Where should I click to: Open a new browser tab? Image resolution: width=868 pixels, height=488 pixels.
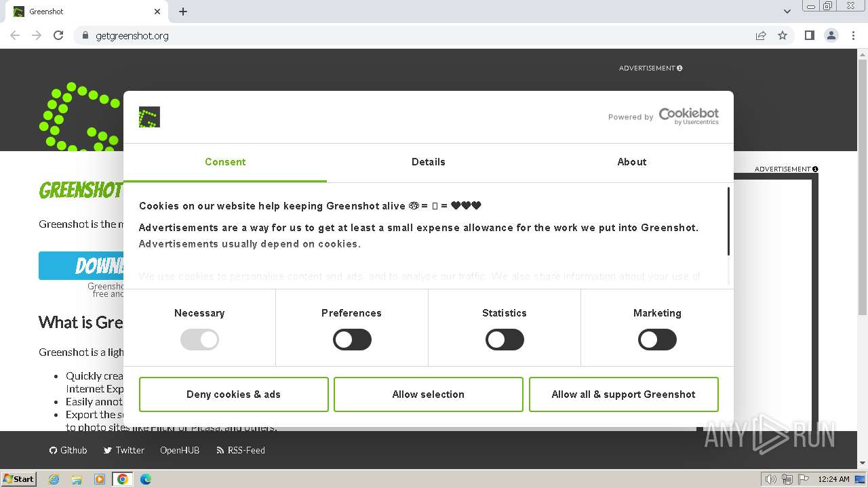click(183, 12)
